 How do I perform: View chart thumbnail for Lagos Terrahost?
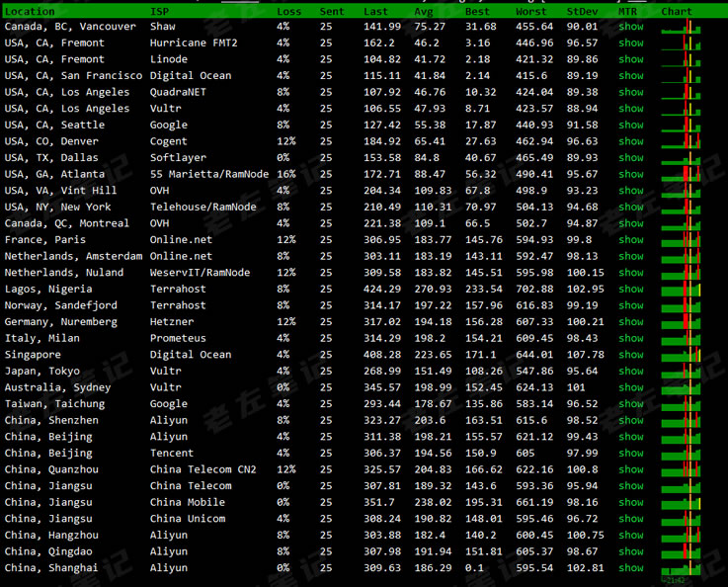click(x=682, y=289)
